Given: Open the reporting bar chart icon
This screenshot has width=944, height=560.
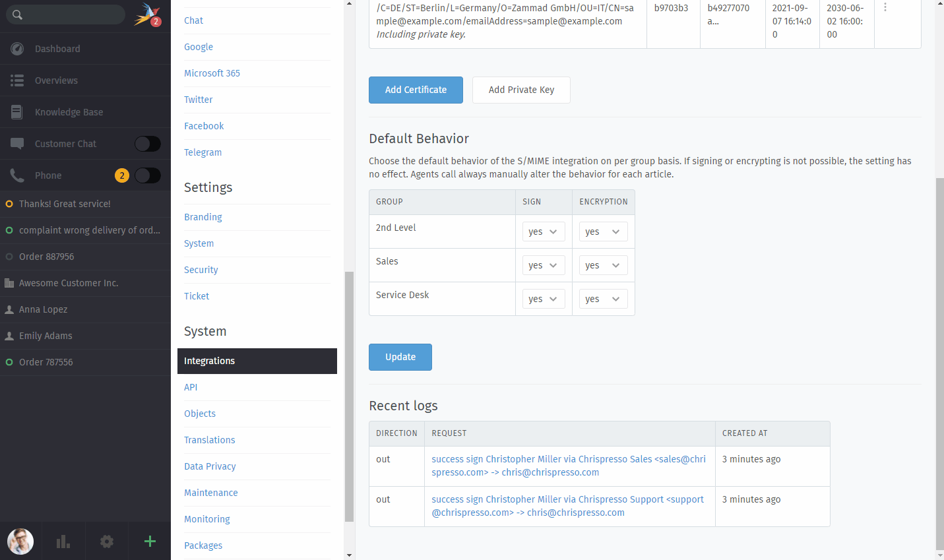Looking at the screenshot, I should pos(63,542).
